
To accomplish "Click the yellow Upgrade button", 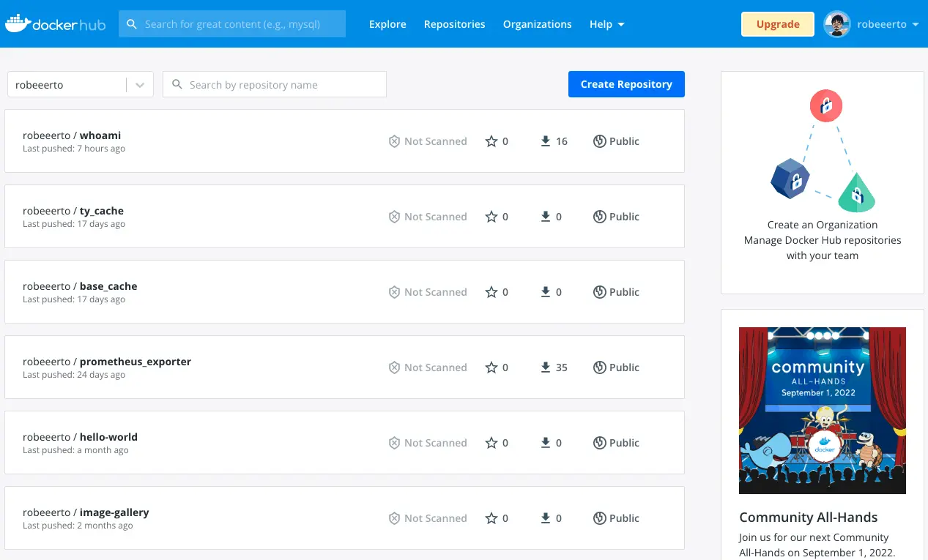I will pyautogui.click(x=777, y=24).
